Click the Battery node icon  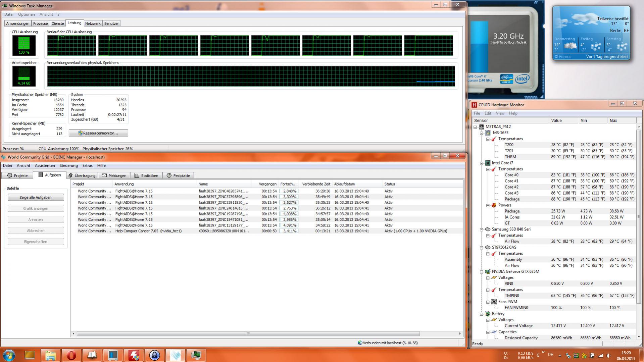487,314
